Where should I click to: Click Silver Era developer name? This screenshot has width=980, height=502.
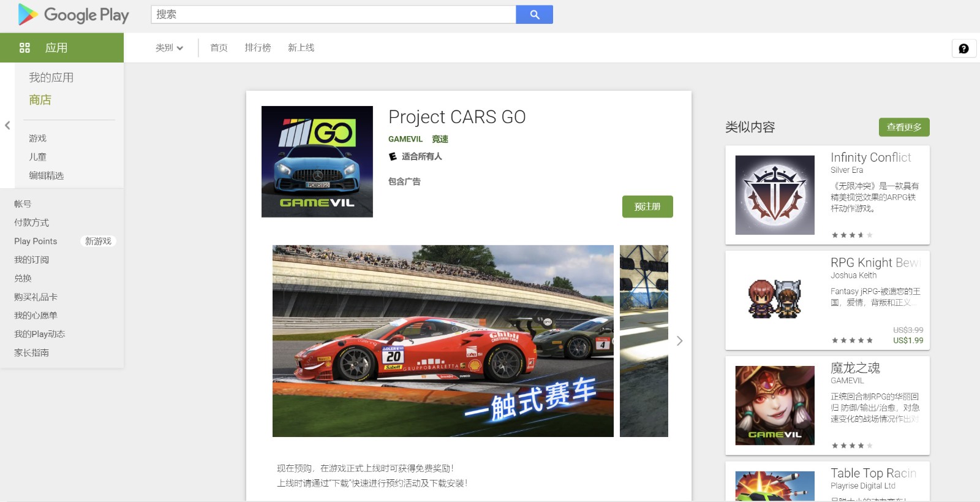pos(846,170)
